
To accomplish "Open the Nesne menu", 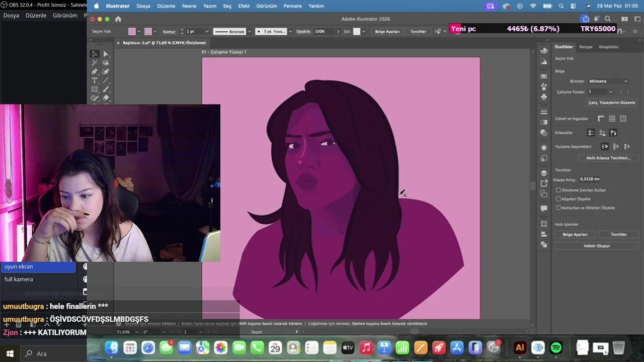I will (x=189, y=6).
